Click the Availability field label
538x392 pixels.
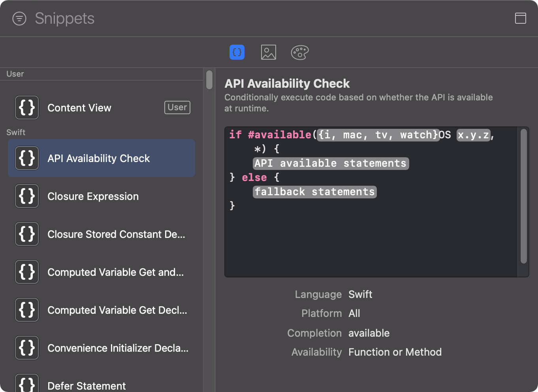pos(316,352)
